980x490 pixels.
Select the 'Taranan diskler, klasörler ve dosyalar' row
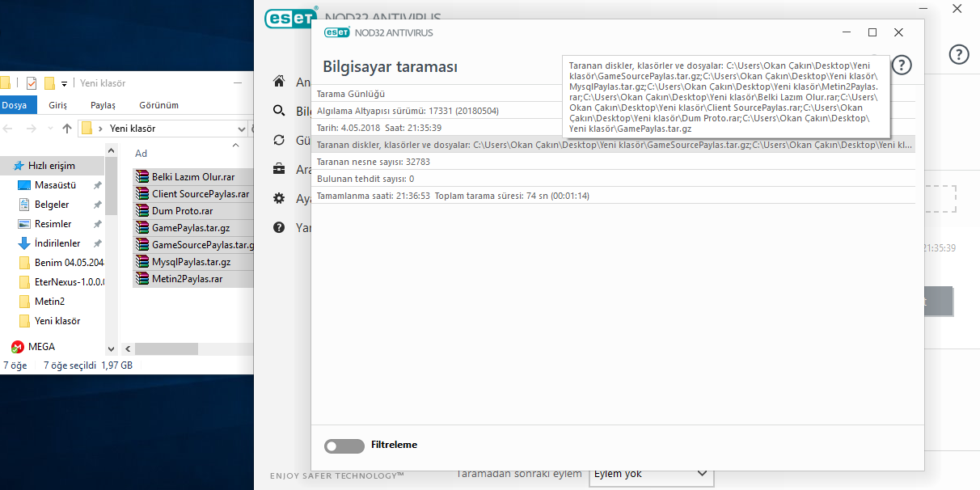point(615,145)
